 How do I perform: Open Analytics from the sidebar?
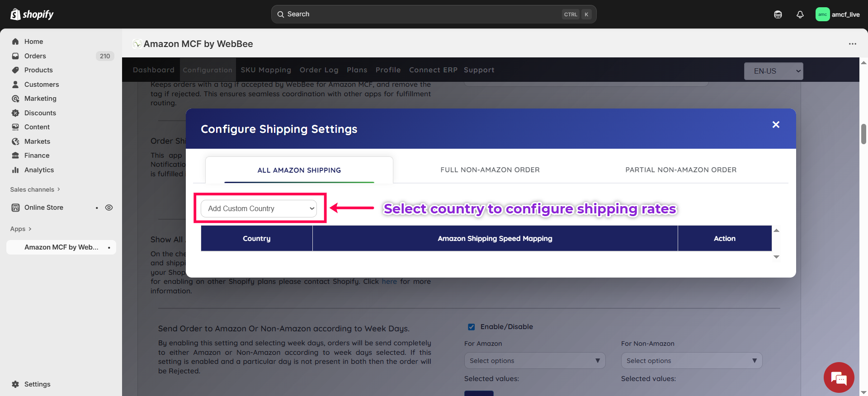[x=39, y=170]
